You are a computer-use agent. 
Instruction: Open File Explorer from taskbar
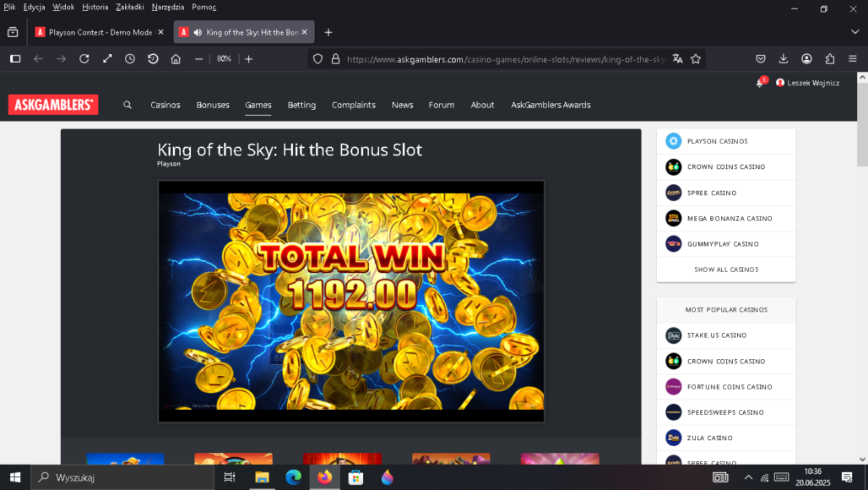pyautogui.click(x=262, y=477)
